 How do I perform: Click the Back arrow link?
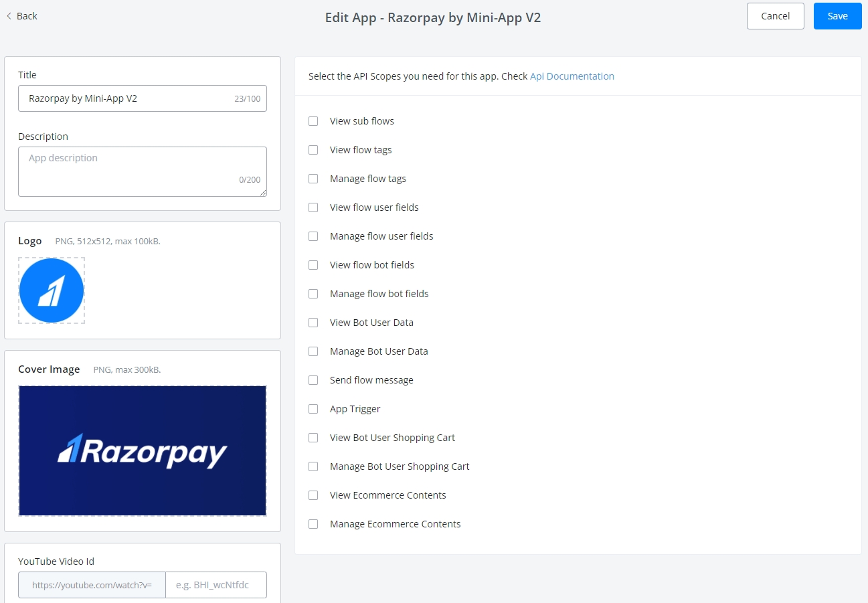point(21,16)
